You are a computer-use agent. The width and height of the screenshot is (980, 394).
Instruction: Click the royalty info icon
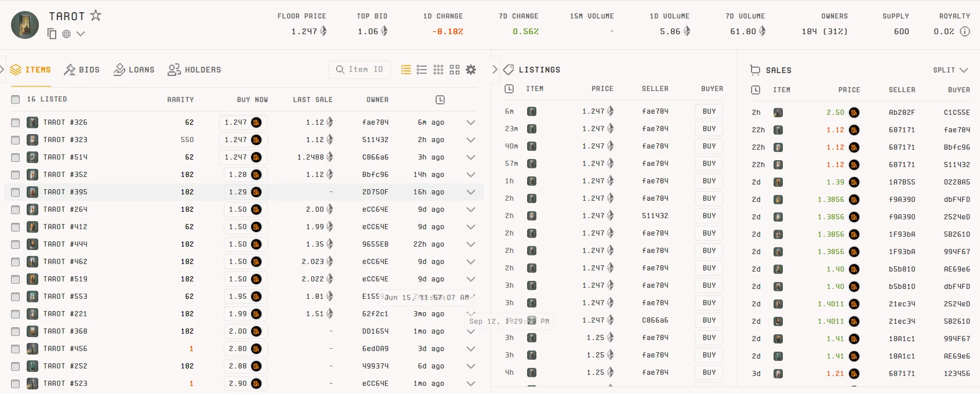point(965,31)
